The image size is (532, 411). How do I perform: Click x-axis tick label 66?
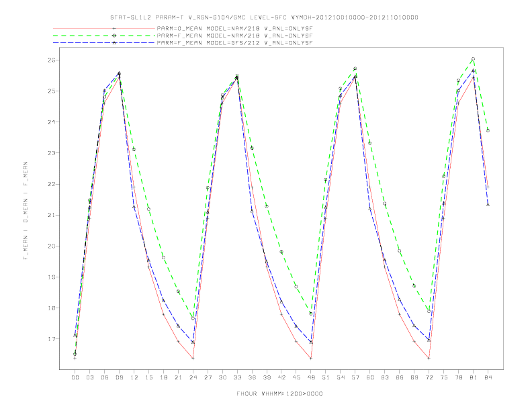tap(400, 377)
